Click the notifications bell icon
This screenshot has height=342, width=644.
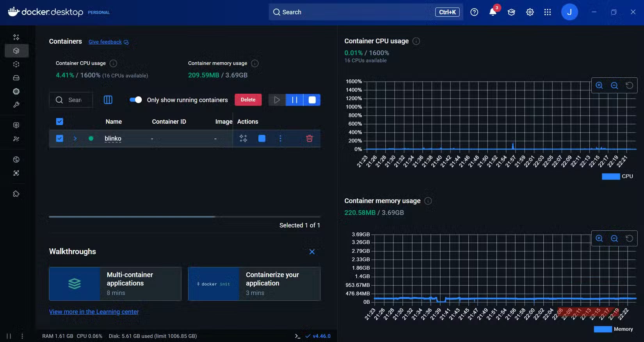tap(493, 12)
